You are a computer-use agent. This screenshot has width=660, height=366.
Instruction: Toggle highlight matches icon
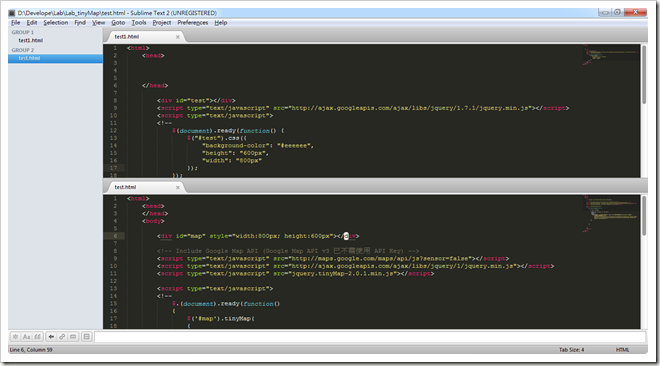click(x=87, y=337)
